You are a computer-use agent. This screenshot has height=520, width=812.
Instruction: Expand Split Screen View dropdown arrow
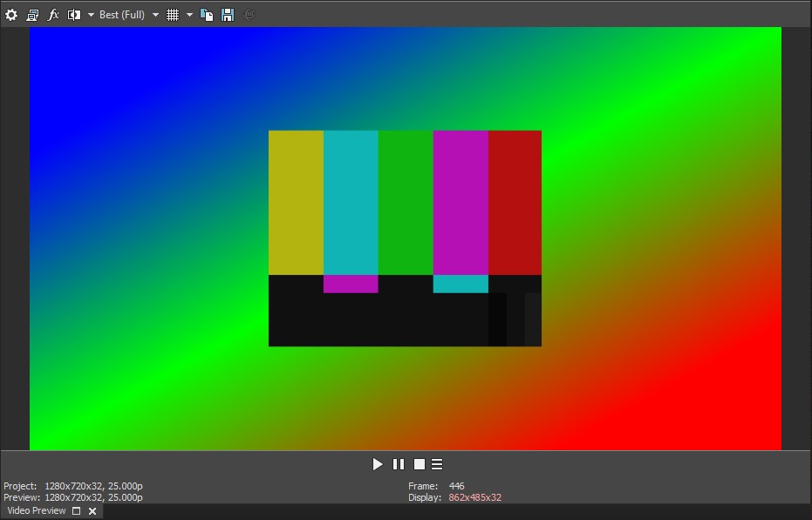91,15
